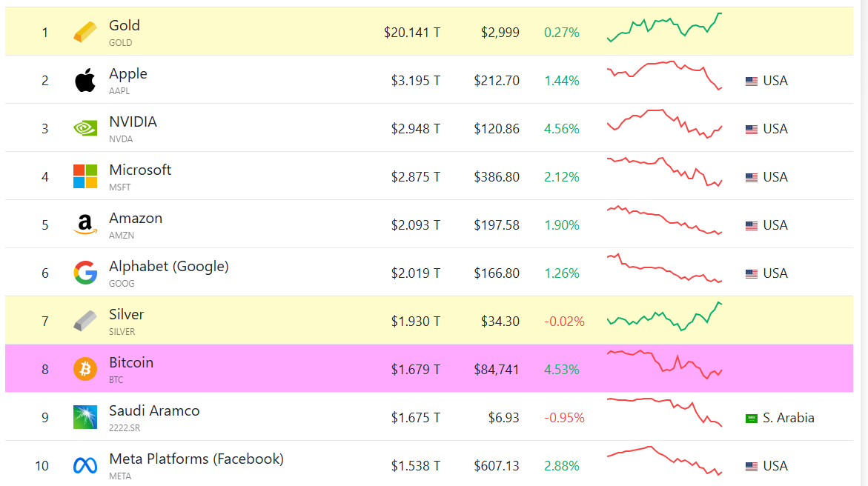Click Saudi Aramco's -0.95% change
Image resolution: width=868 pixels, height=486 pixels.
pyautogui.click(x=564, y=418)
